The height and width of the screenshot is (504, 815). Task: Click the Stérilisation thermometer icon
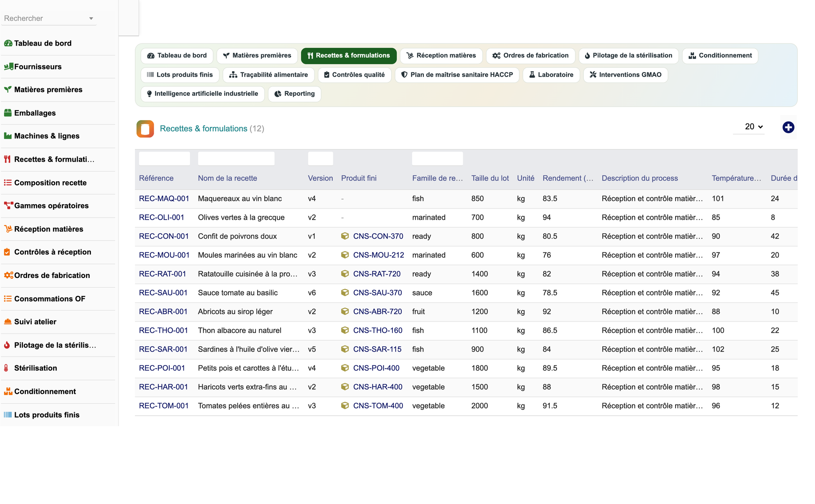point(6,368)
